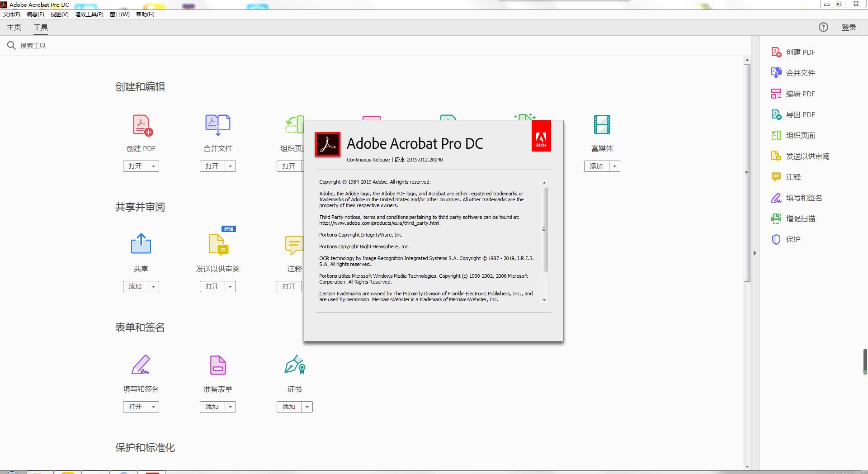868x474 pixels.
Task: Open the 帮助(H) menu
Action: coord(145,14)
